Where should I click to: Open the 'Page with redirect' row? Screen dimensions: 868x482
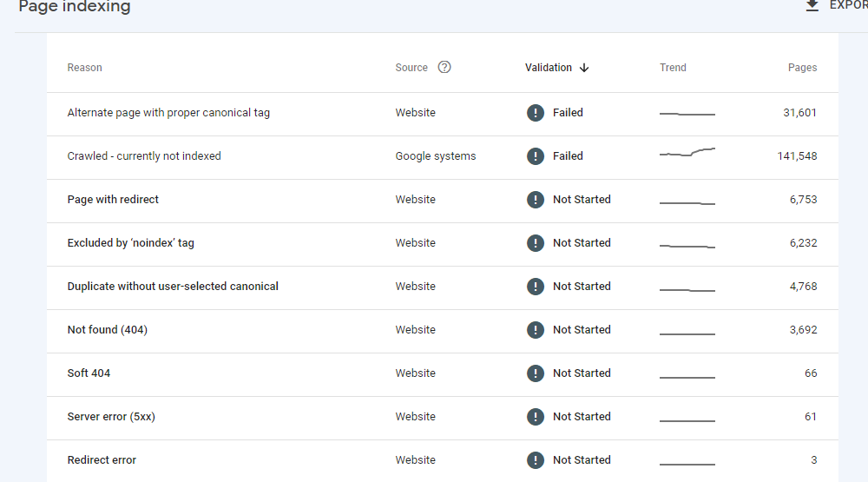click(443, 201)
